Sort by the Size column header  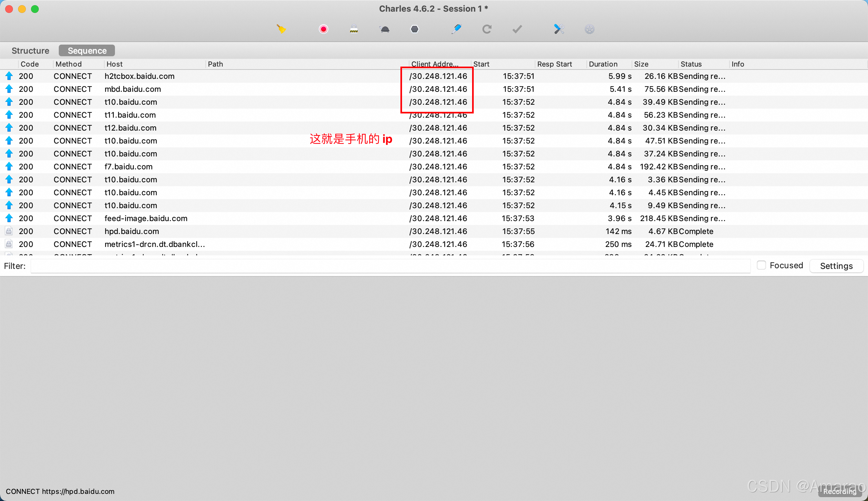click(x=641, y=64)
